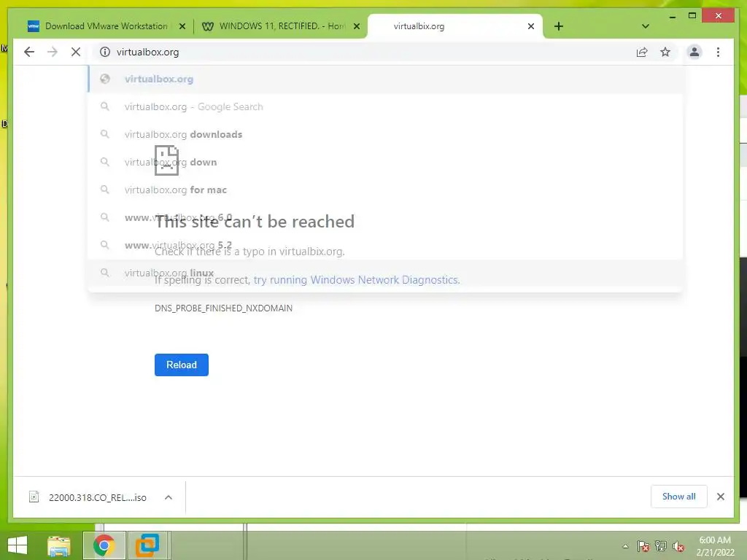Pick virtualbox.org downloads suggestion

coord(385,134)
